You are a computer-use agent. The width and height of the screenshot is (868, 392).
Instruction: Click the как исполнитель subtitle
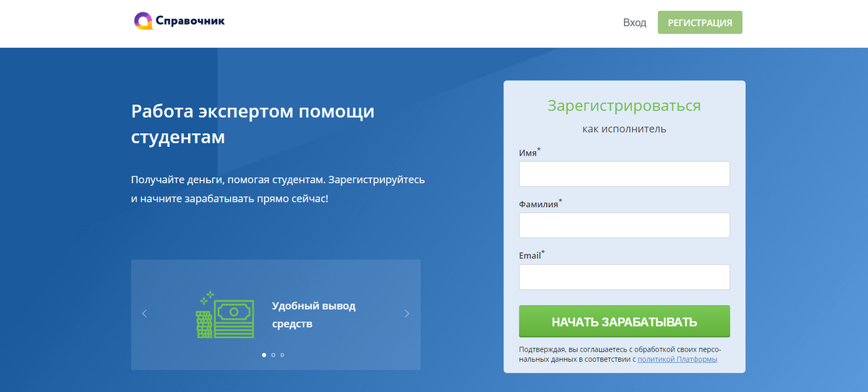pyautogui.click(x=624, y=129)
